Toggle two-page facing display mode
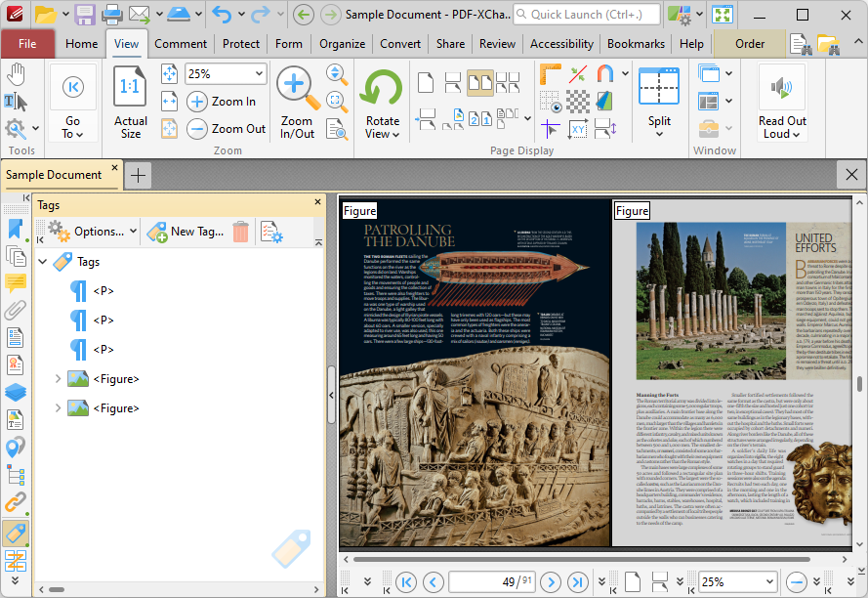 (479, 81)
